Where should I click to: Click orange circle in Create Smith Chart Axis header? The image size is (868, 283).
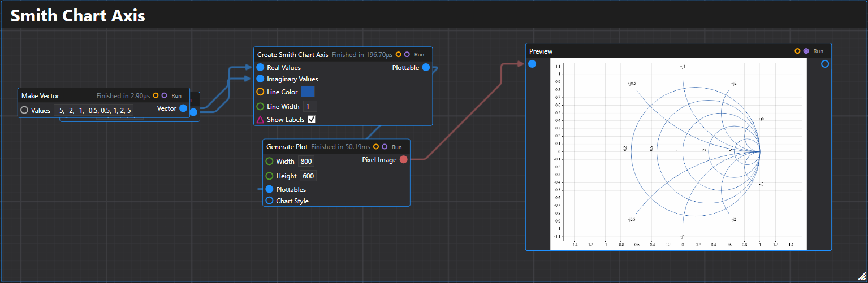pos(399,55)
